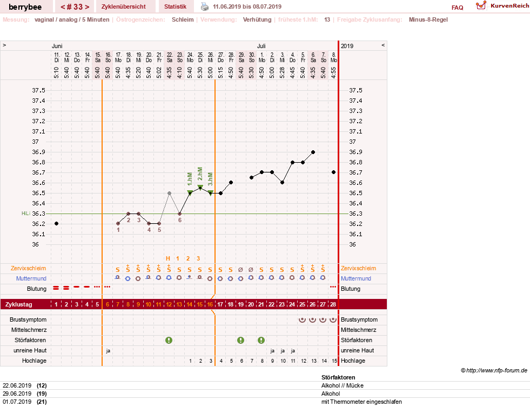Click the Zervixschleim row label on right
Viewport: 530px width, 420px height.
click(x=358, y=268)
